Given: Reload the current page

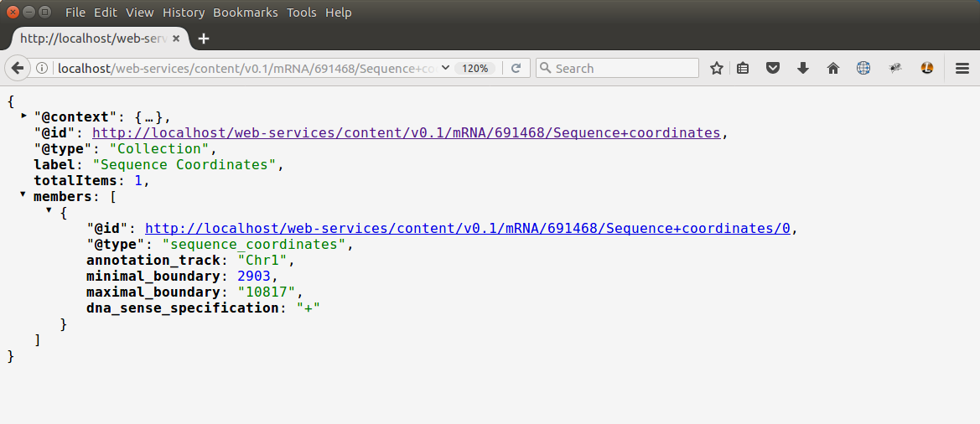Looking at the screenshot, I should [x=516, y=68].
